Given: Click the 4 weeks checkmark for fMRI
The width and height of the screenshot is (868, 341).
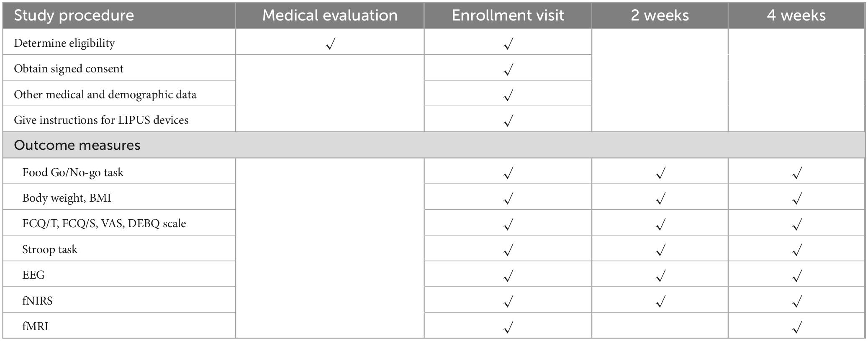Looking at the screenshot, I should click(797, 327).
